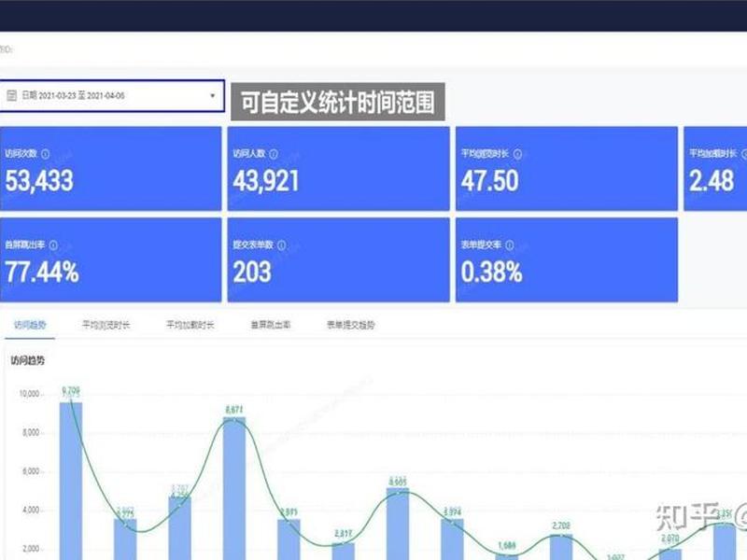747x560 pixels.
Task: Click info icon next to 首屏跳出率 card title
Action: [53, 245]
